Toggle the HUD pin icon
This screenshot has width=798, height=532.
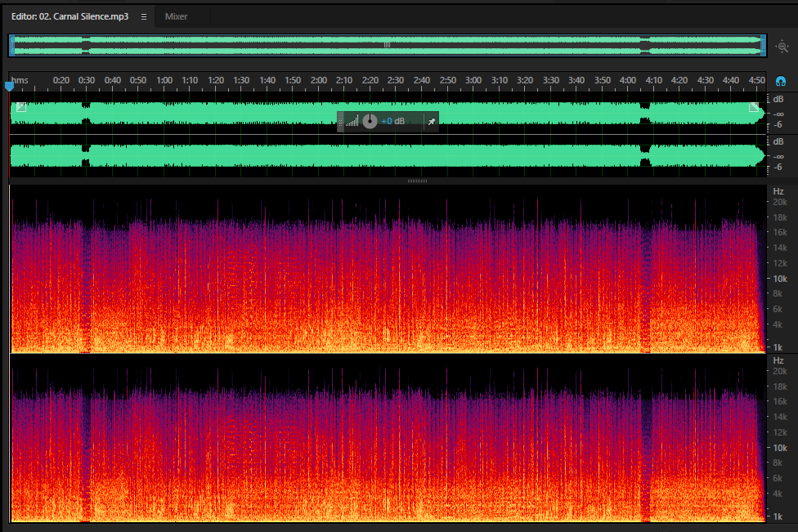[432, 122]
